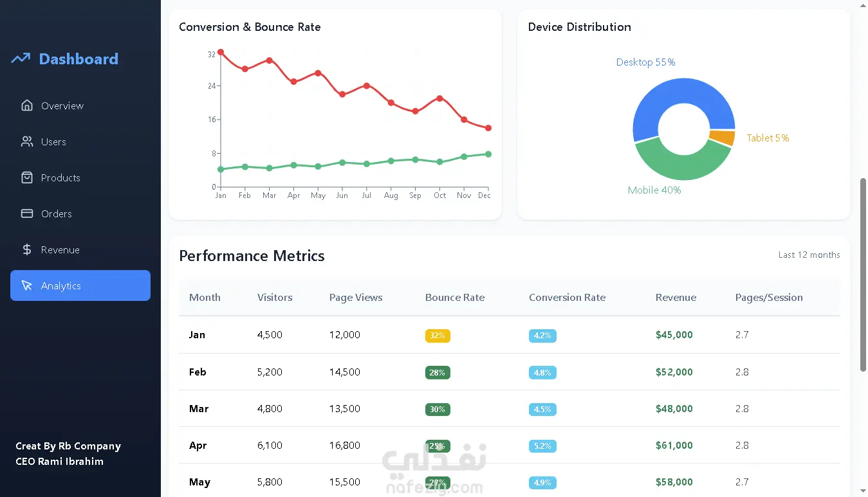This screenshot has width=868, height=497.
Task: Click the Desktop 55% chart label
Action: click(645, 62)
